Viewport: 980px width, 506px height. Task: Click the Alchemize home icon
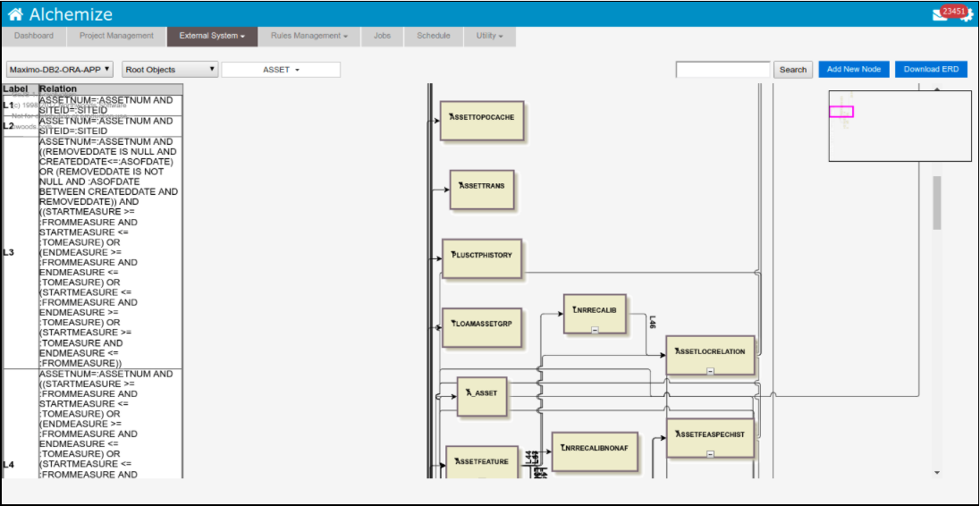click(x=15, y=14)
